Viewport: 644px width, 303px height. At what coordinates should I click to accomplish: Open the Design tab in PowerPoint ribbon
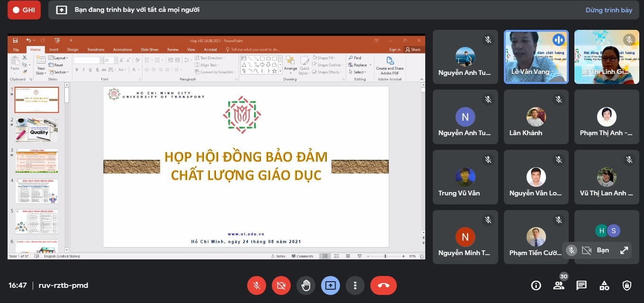[72, 49]
